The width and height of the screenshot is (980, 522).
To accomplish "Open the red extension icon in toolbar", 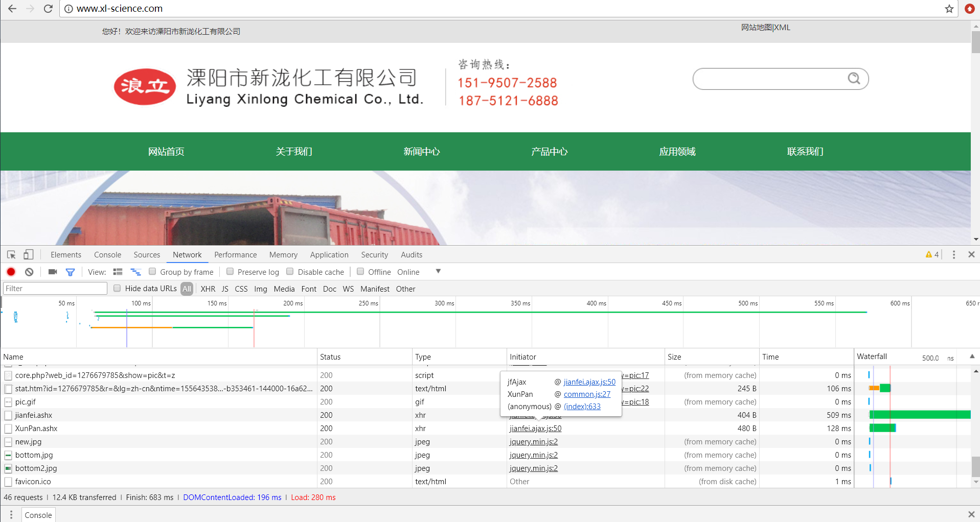I will pyautogui.click(x=969, y=9).
